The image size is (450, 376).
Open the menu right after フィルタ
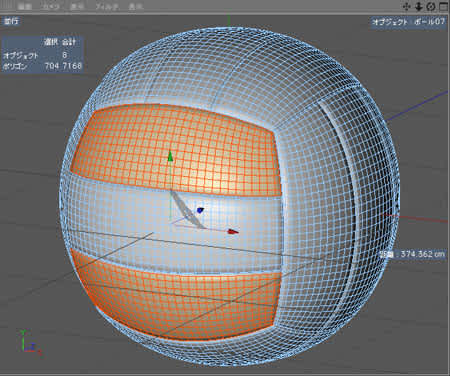tap(136, 7)
